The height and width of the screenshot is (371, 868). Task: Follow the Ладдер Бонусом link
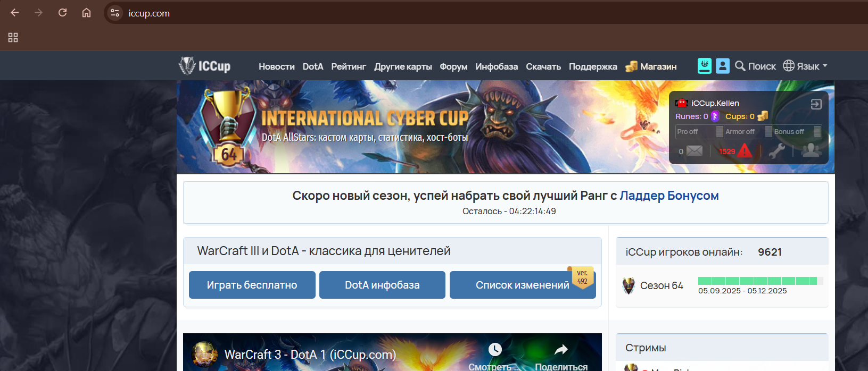tap(669, 196)
